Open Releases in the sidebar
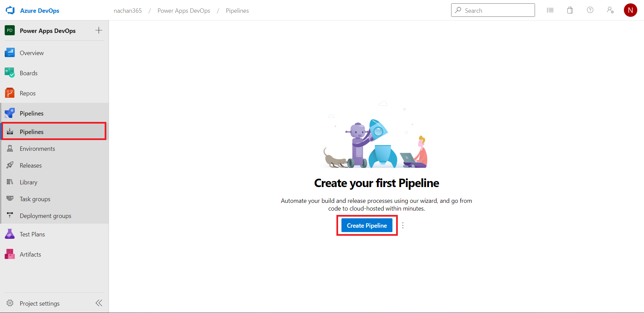Screen dimensions: 644x313 point(31,166)
